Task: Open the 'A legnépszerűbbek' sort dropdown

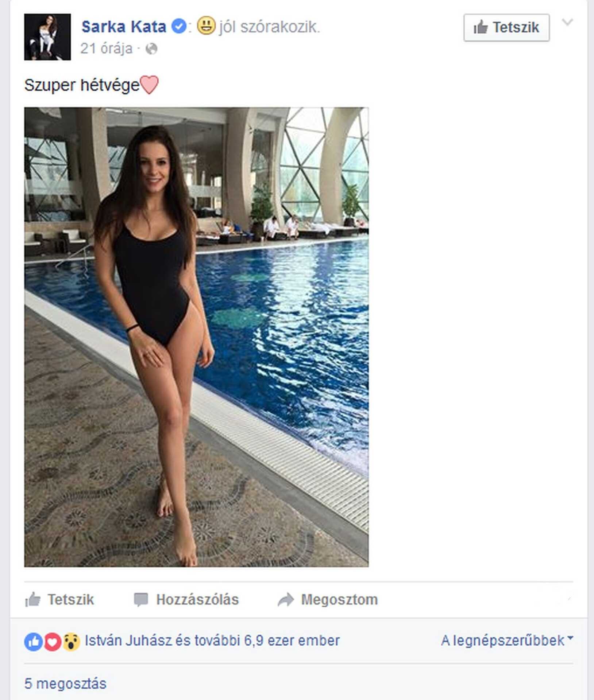Action: click(x=507, y=641)
